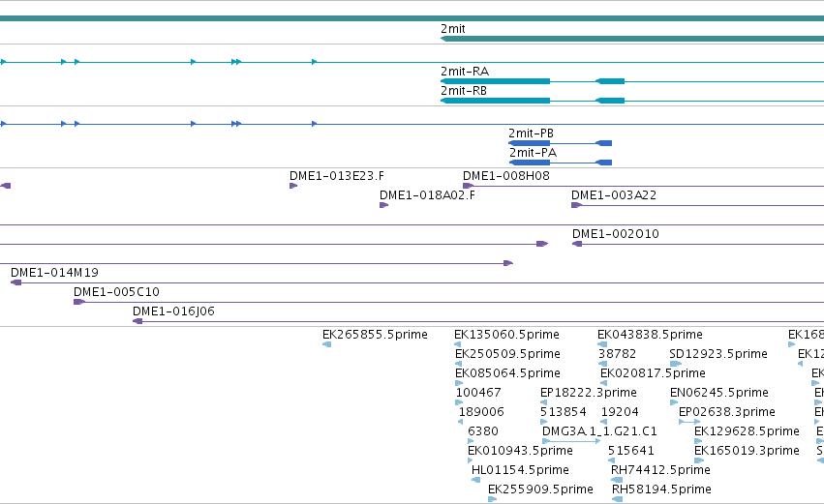Click the arrowhead under DME1-013E23.F
Image resolution: width=824 pixels, height=504 pixels.
click(293, 186)
